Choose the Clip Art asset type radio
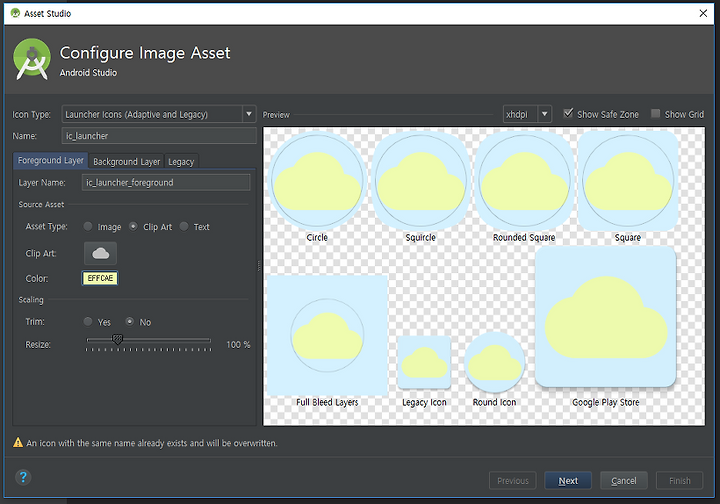This screenshot has height=504, width=720. (133, 226)
